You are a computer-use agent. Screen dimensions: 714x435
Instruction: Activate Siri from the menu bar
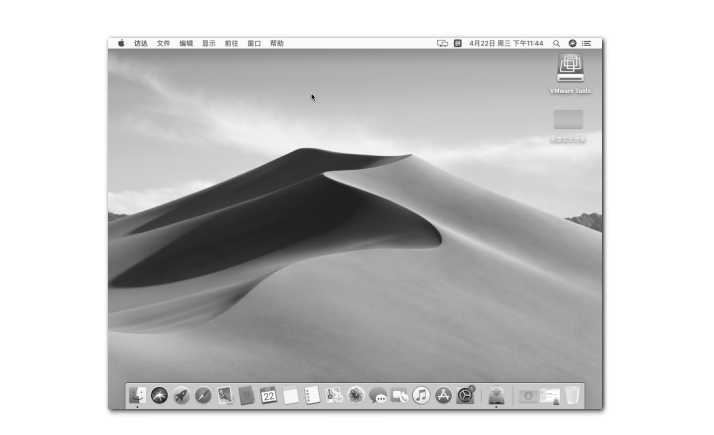[572, 43]
